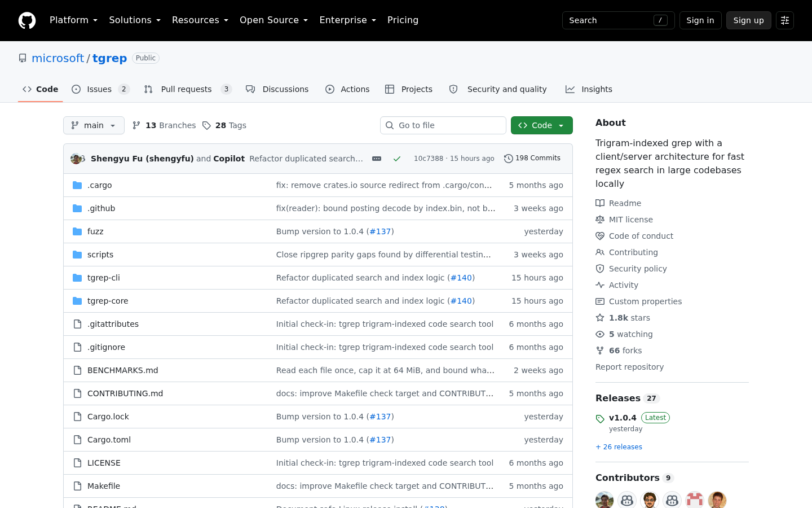This screenshot has width=812, height=508.
Task: Click the Readme book icon
Action: (x=600, y=203)
